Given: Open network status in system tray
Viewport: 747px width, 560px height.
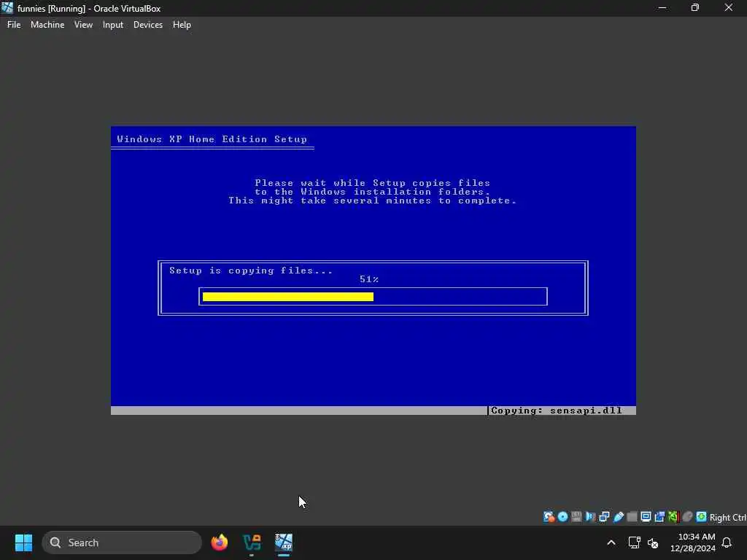Looking at the screenshot, I should point(634,542).
